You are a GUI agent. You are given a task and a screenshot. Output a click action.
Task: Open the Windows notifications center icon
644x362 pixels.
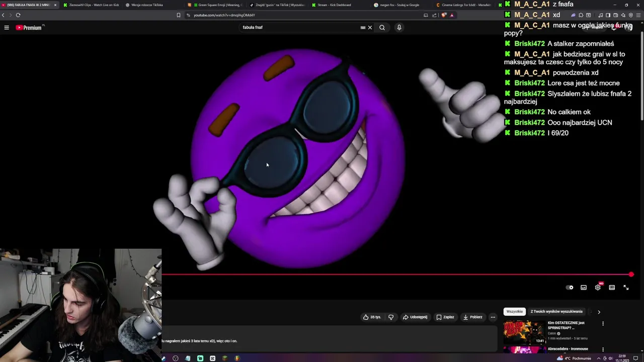(635, 358)
